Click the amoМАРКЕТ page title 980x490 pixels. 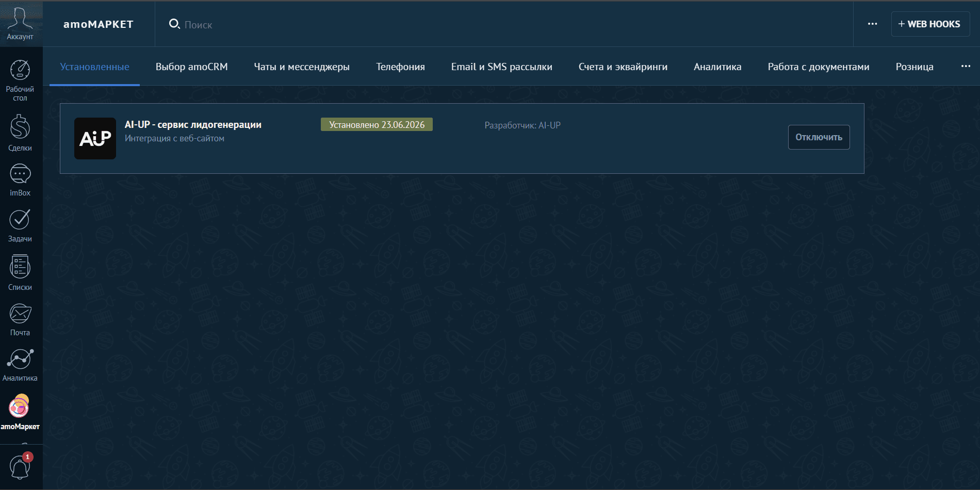tap(98, 24)
